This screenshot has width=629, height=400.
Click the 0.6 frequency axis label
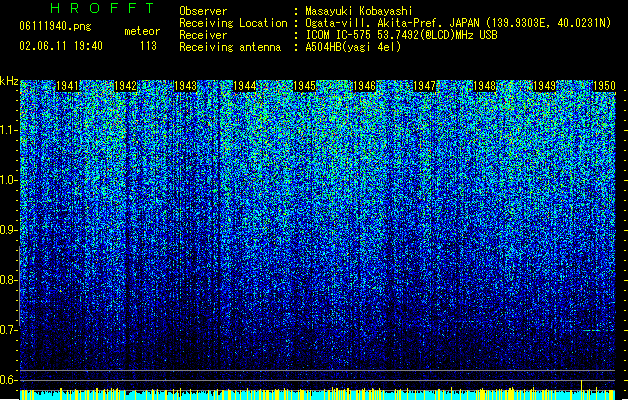(8, 380)
